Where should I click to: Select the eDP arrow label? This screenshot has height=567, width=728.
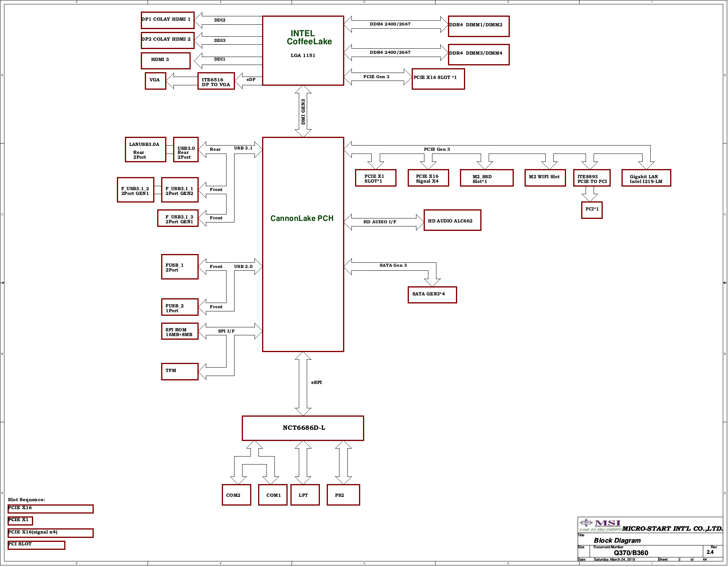tap(251, 79)
